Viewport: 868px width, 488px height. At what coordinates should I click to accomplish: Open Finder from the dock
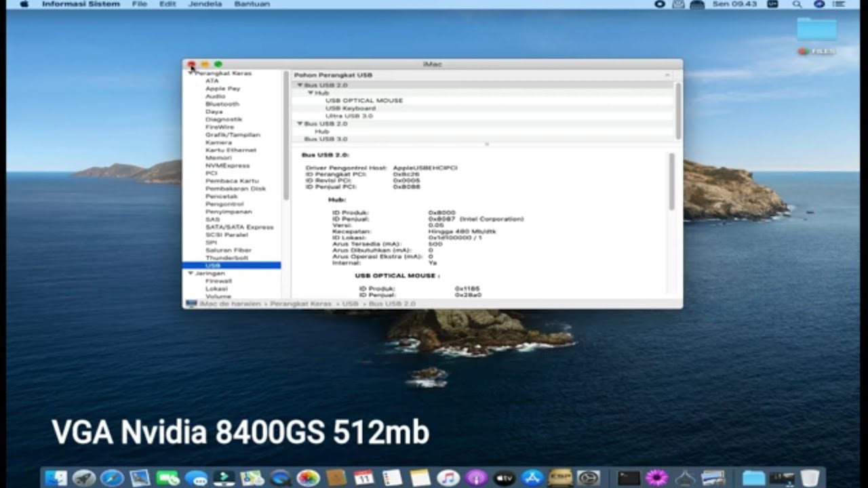[x=56, y=478]
